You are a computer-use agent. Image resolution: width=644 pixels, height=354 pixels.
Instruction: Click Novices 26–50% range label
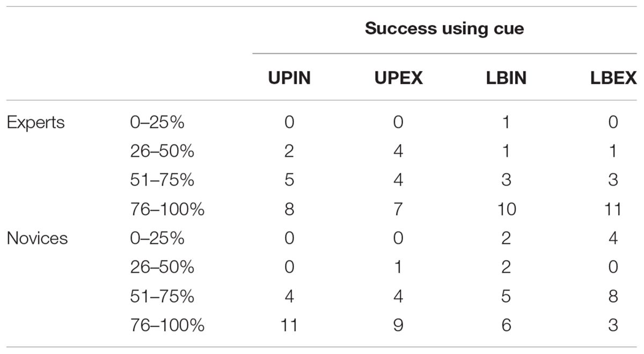point(162,267)
